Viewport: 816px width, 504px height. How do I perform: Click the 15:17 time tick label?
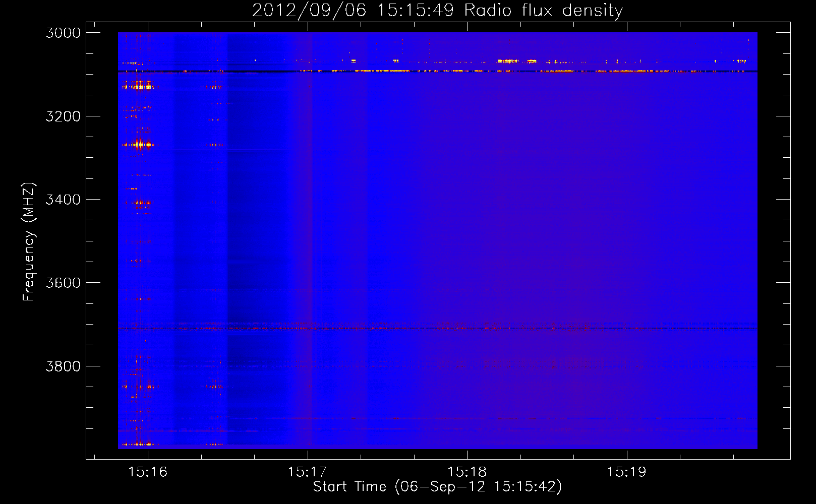(x=308, y=472)
